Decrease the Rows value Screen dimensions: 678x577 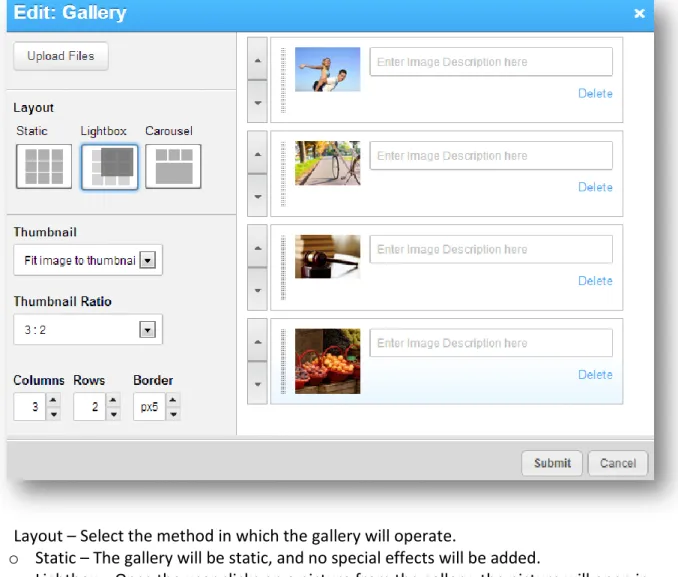point(113,414)
